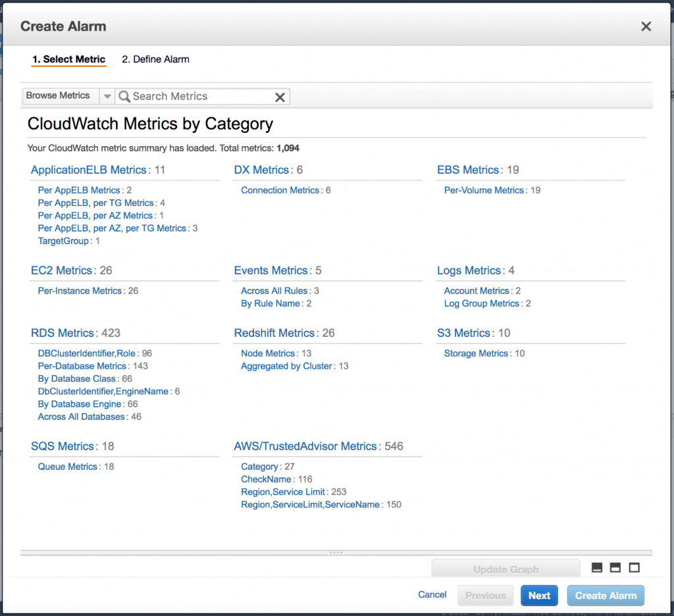The width and height of the screenshot is (674, 616).
Task: Open By Database Engine link
Action: pos(80,404)
